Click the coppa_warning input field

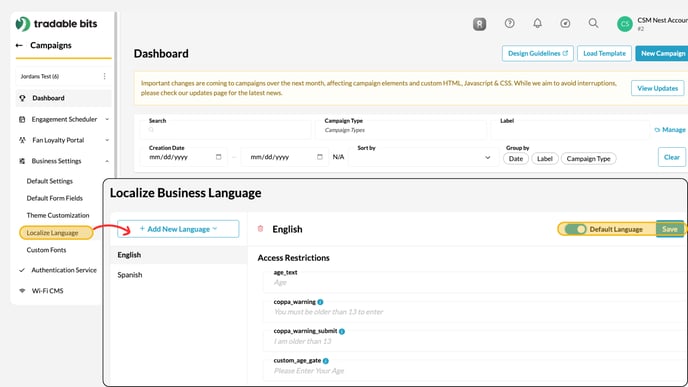pos(474,312)
